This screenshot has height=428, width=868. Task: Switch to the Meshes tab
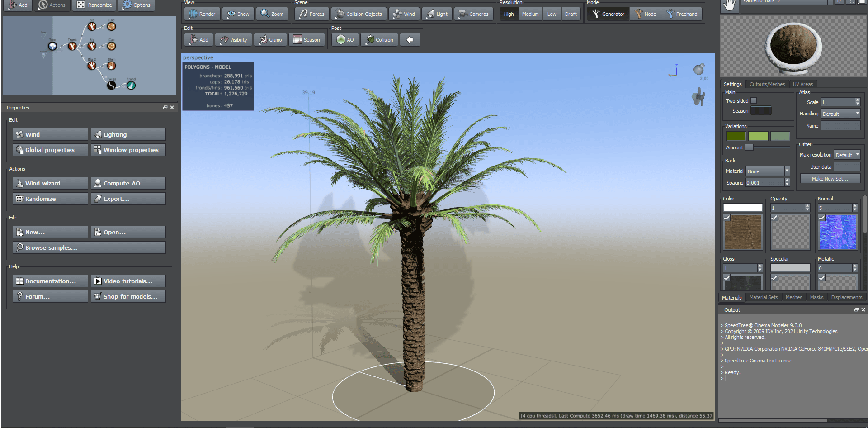point(794,297)
